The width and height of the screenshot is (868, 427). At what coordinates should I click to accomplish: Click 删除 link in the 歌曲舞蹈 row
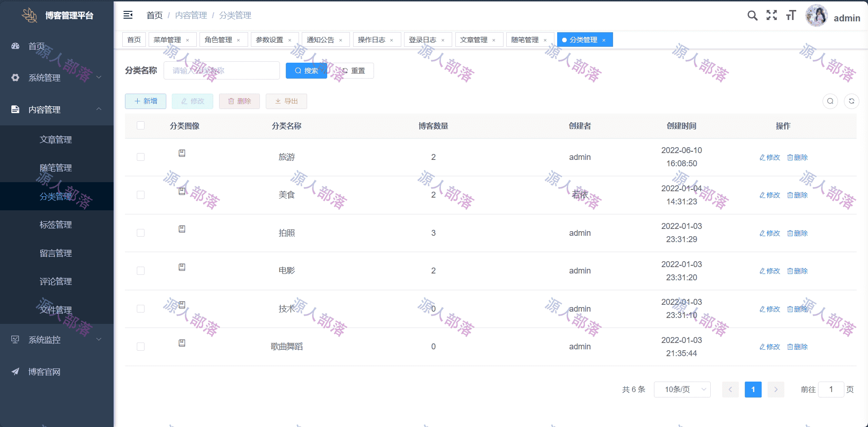798,347
